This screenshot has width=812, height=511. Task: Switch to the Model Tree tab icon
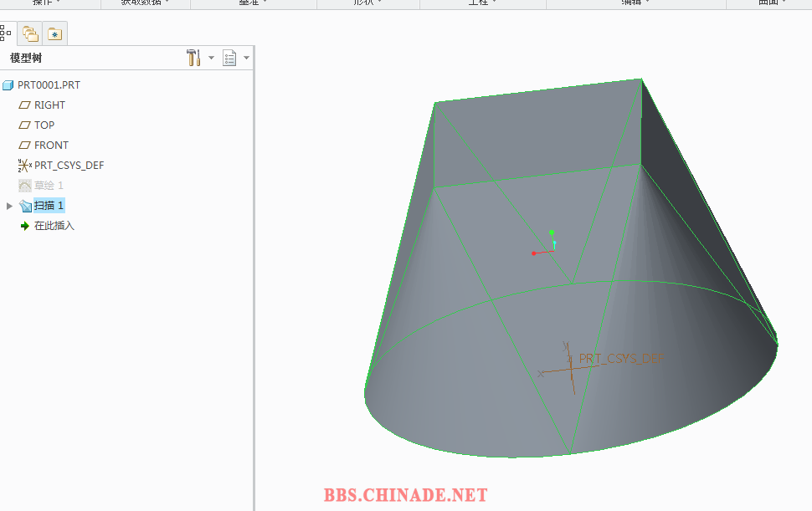point(5,33)
